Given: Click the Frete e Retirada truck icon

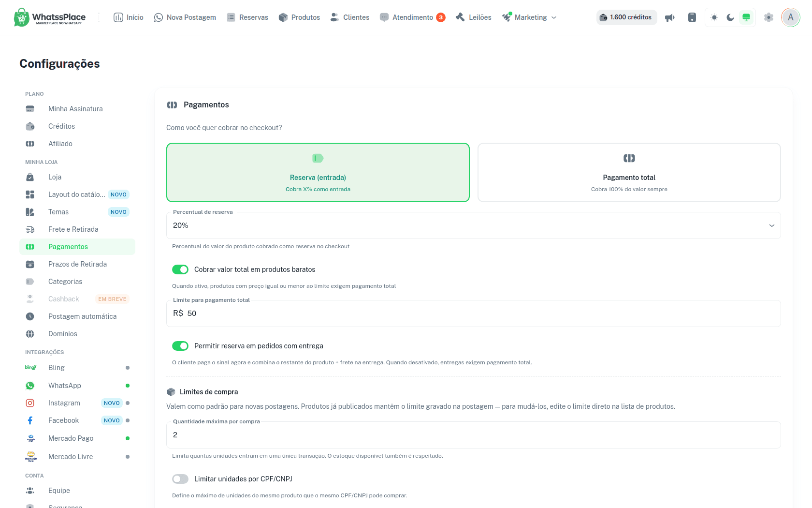Looking at the screenshot, I should (x=30, y=229).
